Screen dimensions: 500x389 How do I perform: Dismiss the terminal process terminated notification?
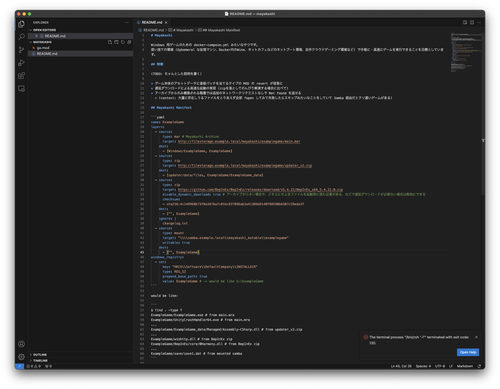click(476, 337)
